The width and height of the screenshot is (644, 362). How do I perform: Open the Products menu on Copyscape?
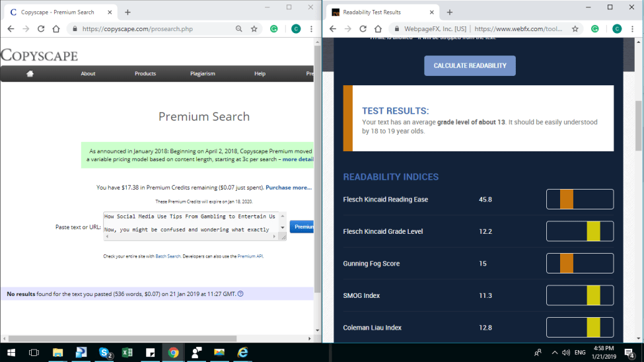[145, 73]
